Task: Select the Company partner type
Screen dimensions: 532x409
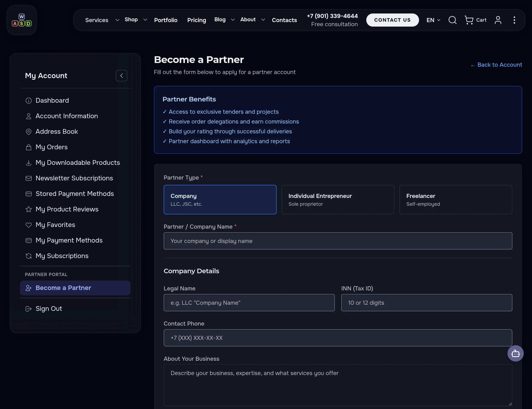Action: coord(220,200)
